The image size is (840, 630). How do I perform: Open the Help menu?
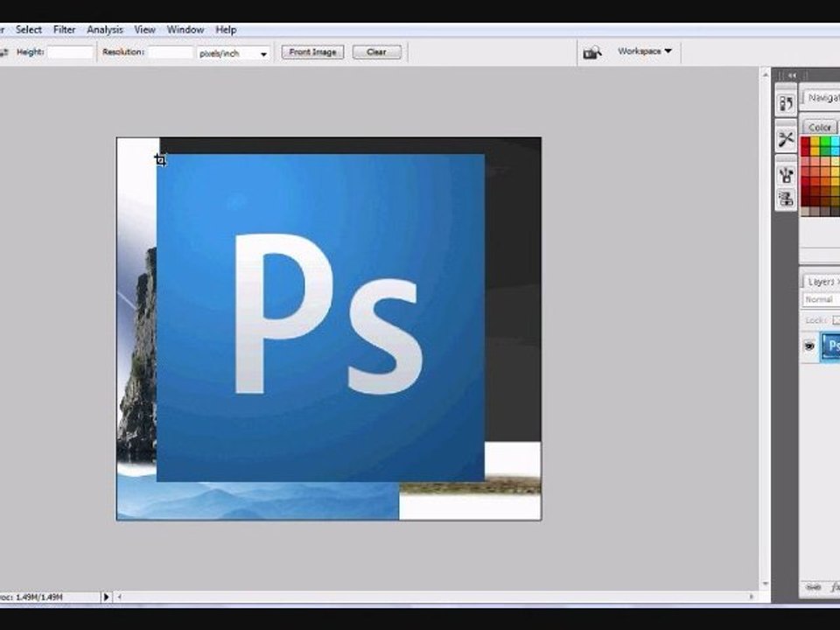coord(226,30)
